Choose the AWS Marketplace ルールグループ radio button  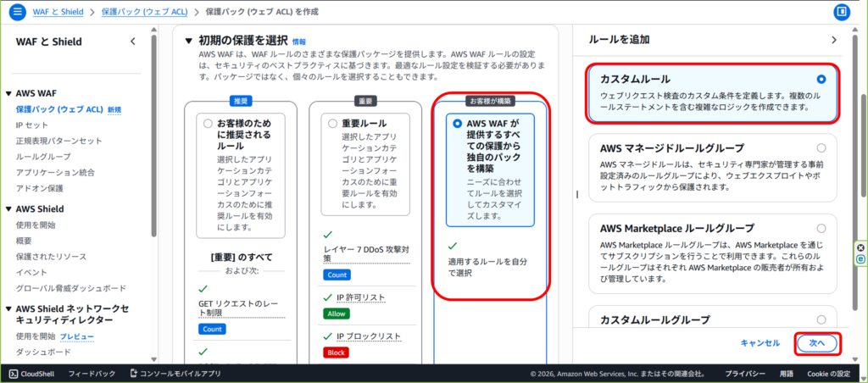[x=821, y=229]
